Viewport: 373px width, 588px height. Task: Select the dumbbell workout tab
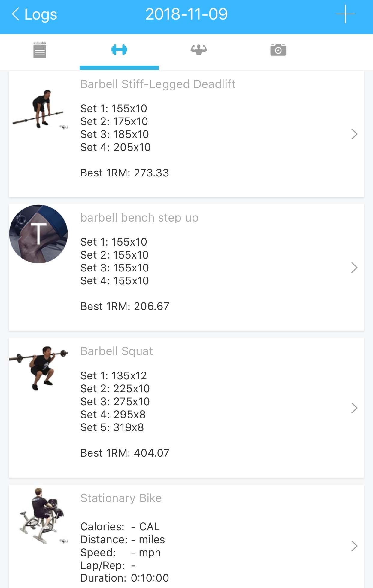coord(119,50)
